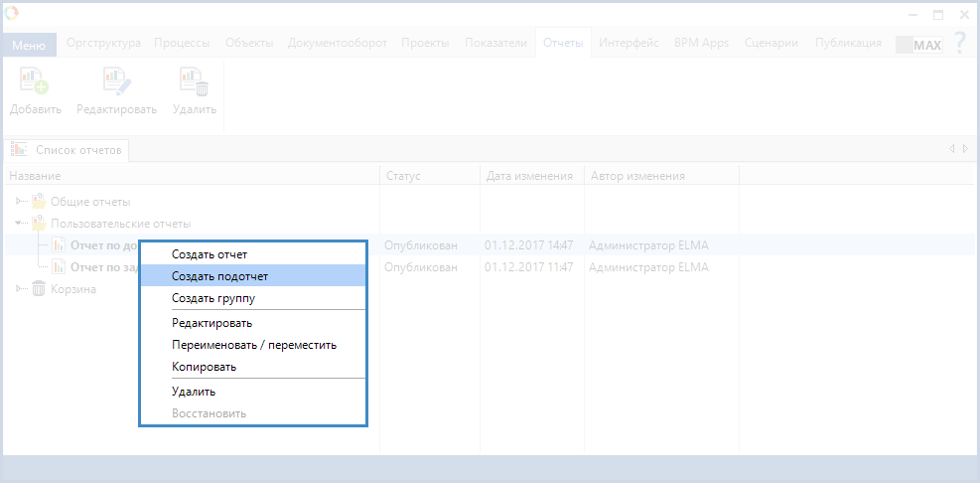The width and height of the screenshot is (980, 483).
Task: Click Администратор ELMA in the 14:47 row
Action: point(648,245)
